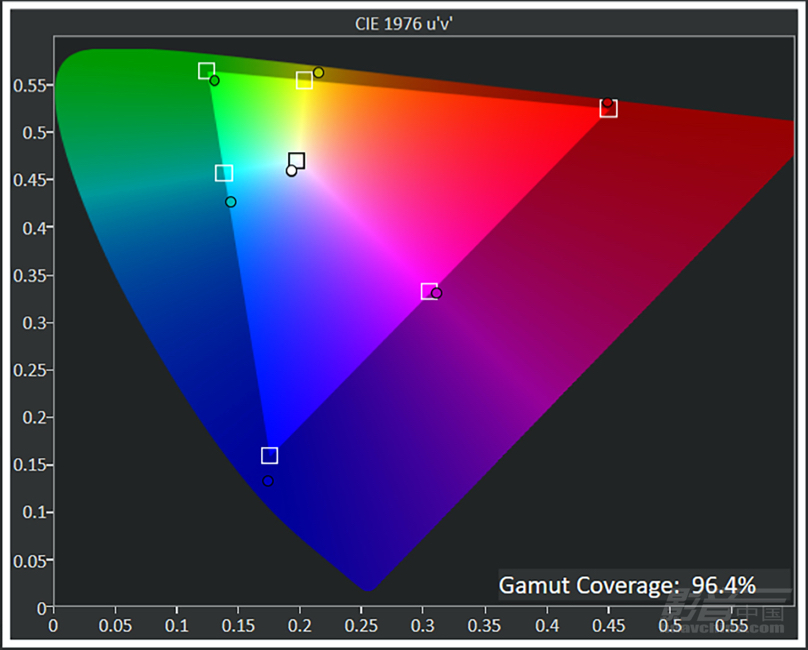Select the cyan measured circle marker

(x=231, y=202)
